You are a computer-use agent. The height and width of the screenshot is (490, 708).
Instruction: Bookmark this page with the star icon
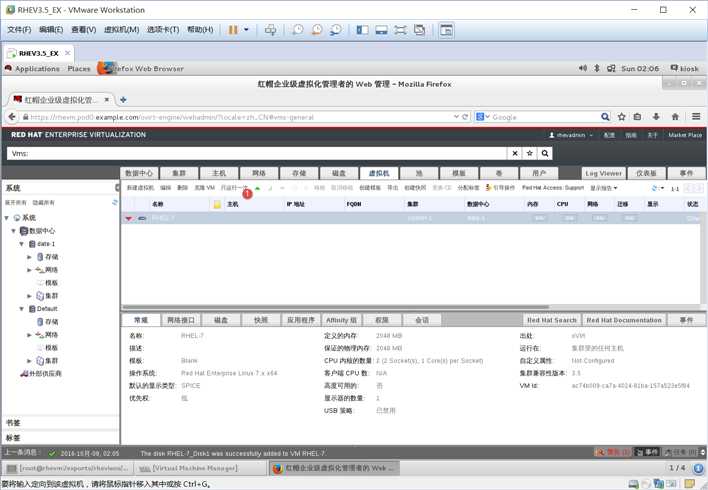pos(621,117)
